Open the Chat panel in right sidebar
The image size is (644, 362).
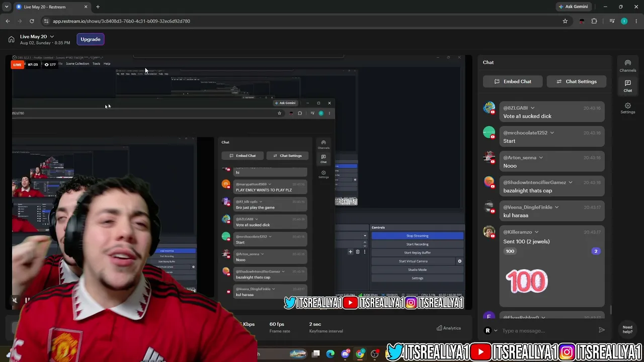click(627, 86)
